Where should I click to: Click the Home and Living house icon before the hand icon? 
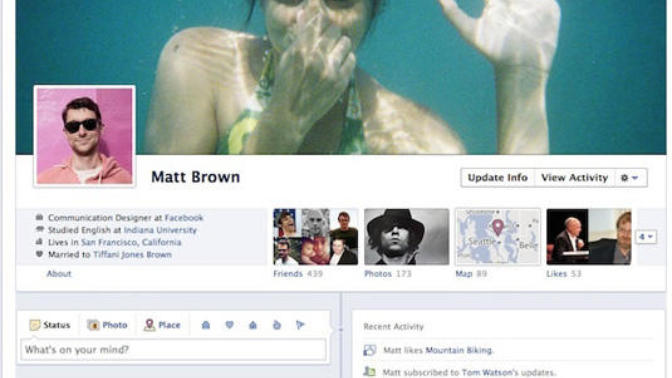click(x=253, y=325)
